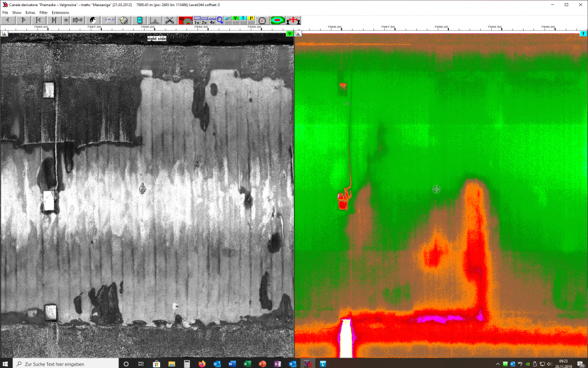
Task: Open the 3D view
Action: 186,20
